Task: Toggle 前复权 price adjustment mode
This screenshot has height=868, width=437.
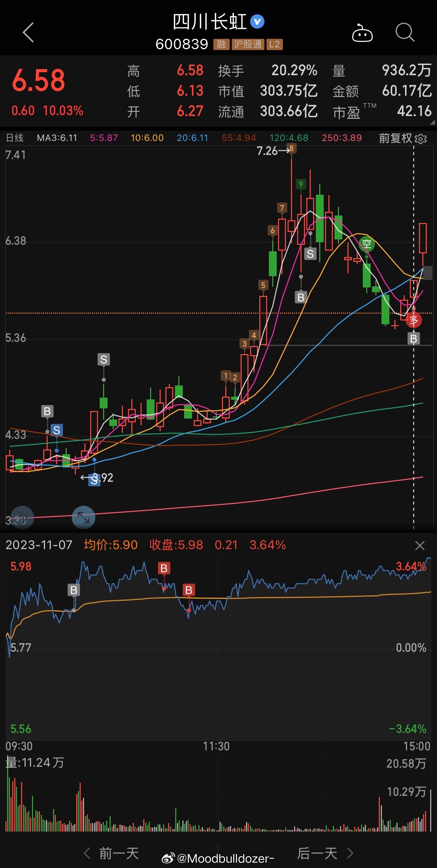Action: [x=395, y=138]
